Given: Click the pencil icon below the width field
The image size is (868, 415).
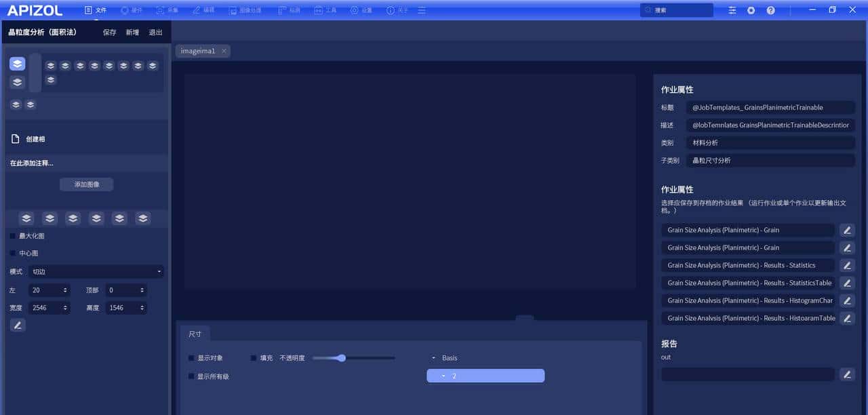Looking at the screenshot, I should point(18,325).
